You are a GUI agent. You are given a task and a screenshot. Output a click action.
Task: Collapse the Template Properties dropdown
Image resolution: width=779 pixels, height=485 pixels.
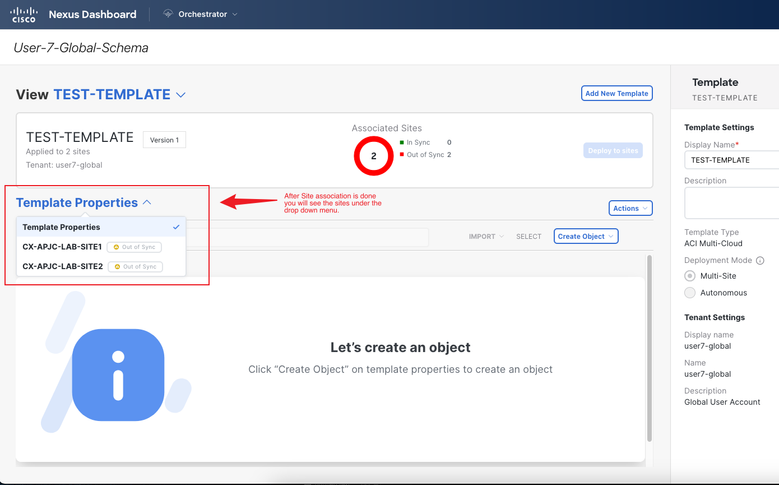click(x=147, y=202)
